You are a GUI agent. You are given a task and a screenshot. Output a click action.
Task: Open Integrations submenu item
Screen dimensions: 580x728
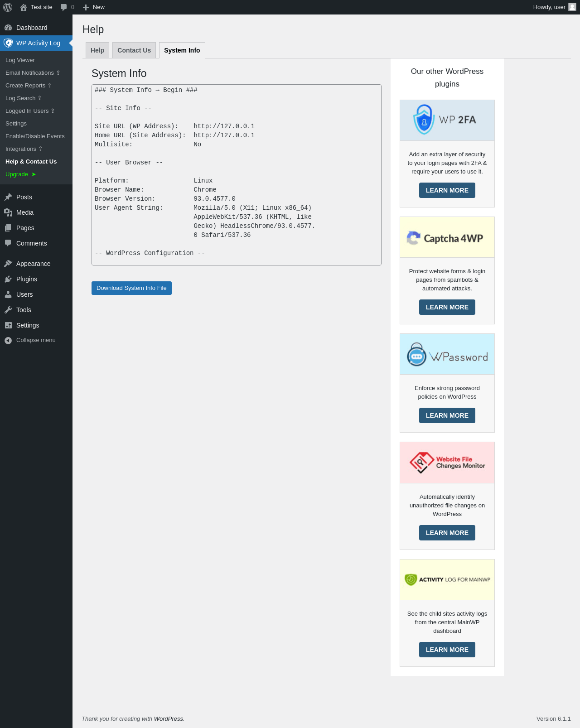tap(24, 149)
